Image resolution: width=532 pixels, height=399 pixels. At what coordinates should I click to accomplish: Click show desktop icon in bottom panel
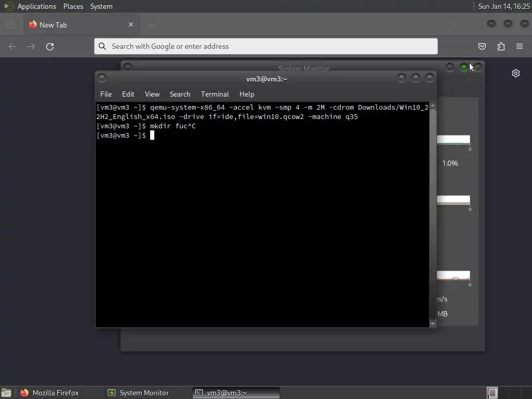point(6,393)
